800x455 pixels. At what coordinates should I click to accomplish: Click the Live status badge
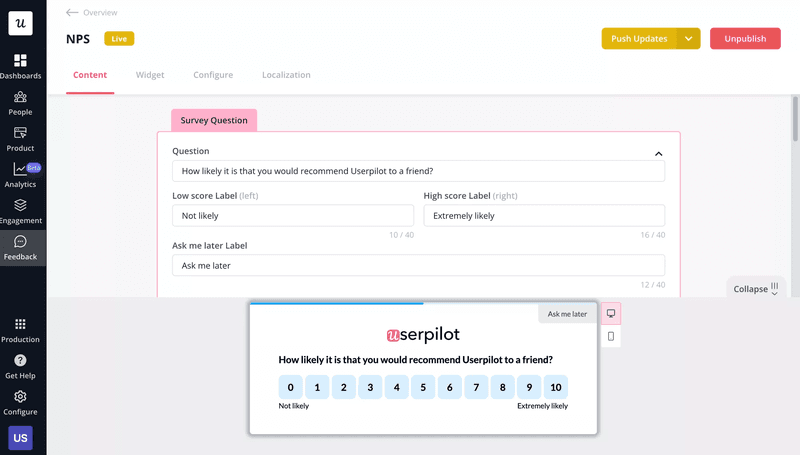(x=119, y=38)
